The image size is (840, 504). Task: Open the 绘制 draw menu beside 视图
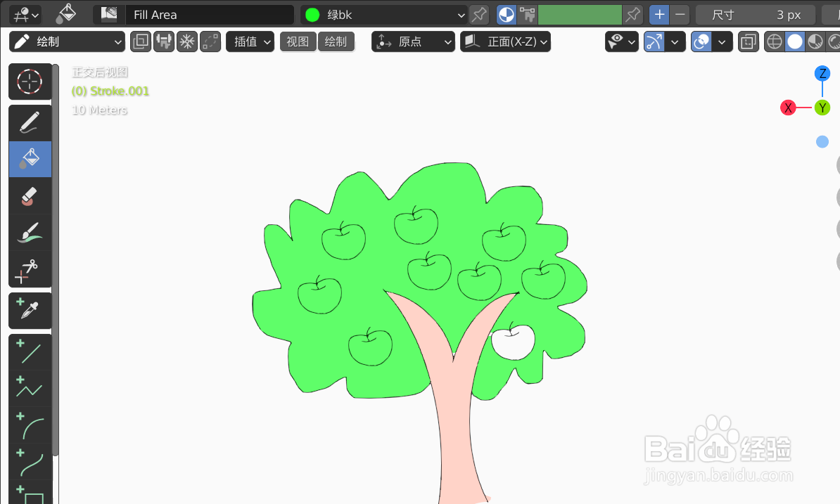(336, 41)
